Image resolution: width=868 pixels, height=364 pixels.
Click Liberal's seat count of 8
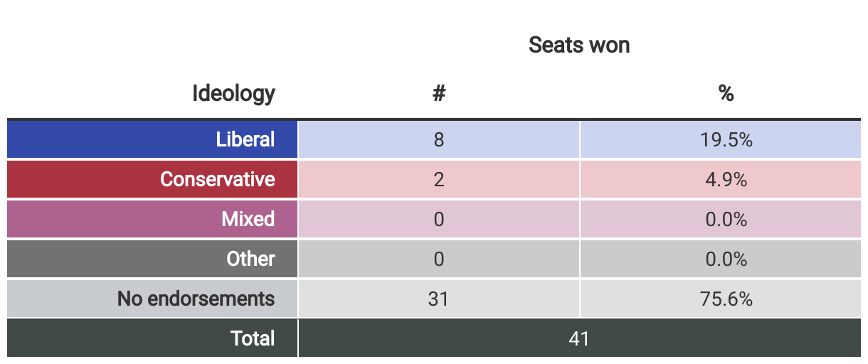coord(439,140)
